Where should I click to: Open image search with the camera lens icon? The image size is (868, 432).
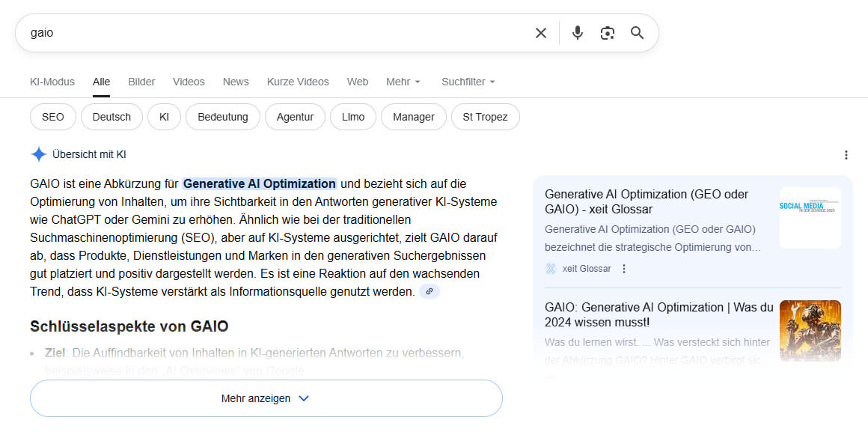point(607,33)
